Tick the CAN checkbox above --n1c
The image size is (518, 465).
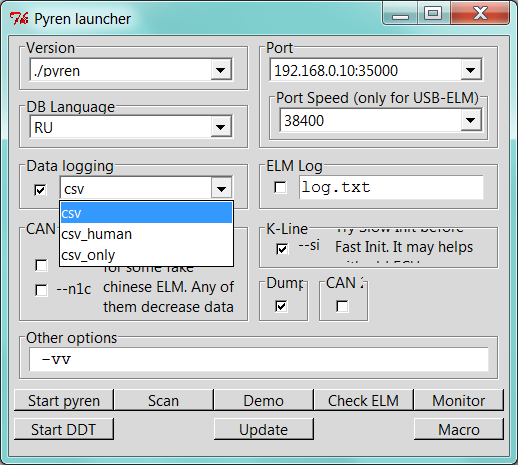tap(41, 265)
